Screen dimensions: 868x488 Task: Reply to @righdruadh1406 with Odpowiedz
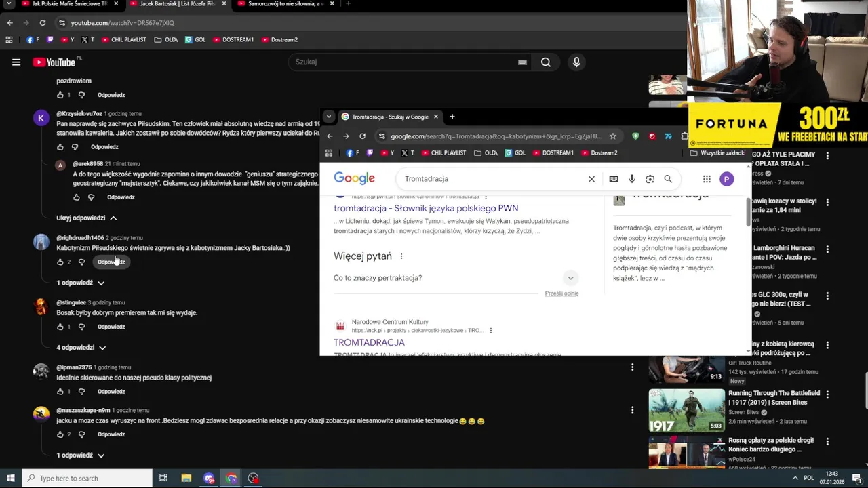(111, 262)
